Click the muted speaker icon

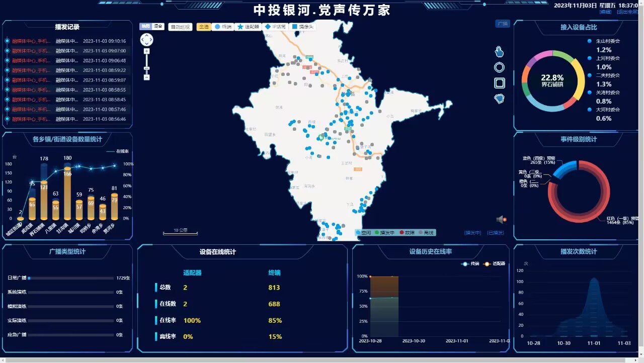click(501, 219)
